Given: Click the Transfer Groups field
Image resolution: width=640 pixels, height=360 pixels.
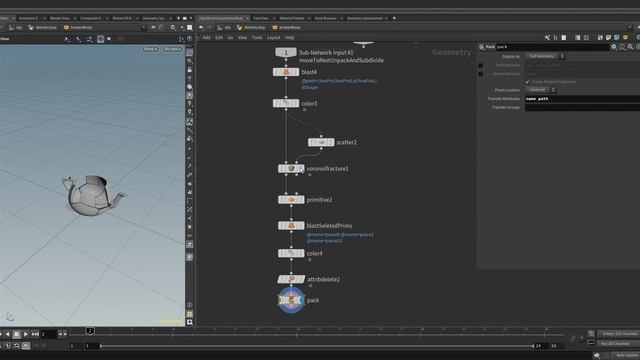Looking at the screenshot, I should [582, 108].
